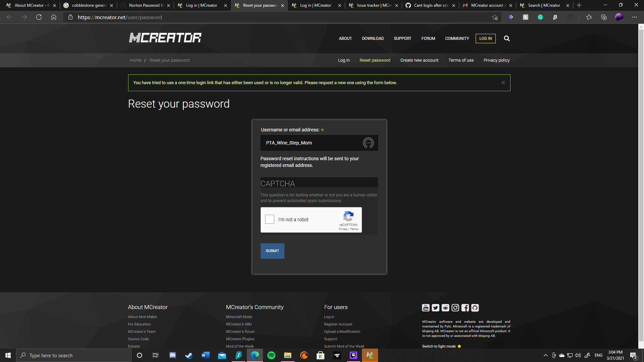Open the ENG language selector
Viewport: 644px width, 362px height.
(x=598, y=355)
